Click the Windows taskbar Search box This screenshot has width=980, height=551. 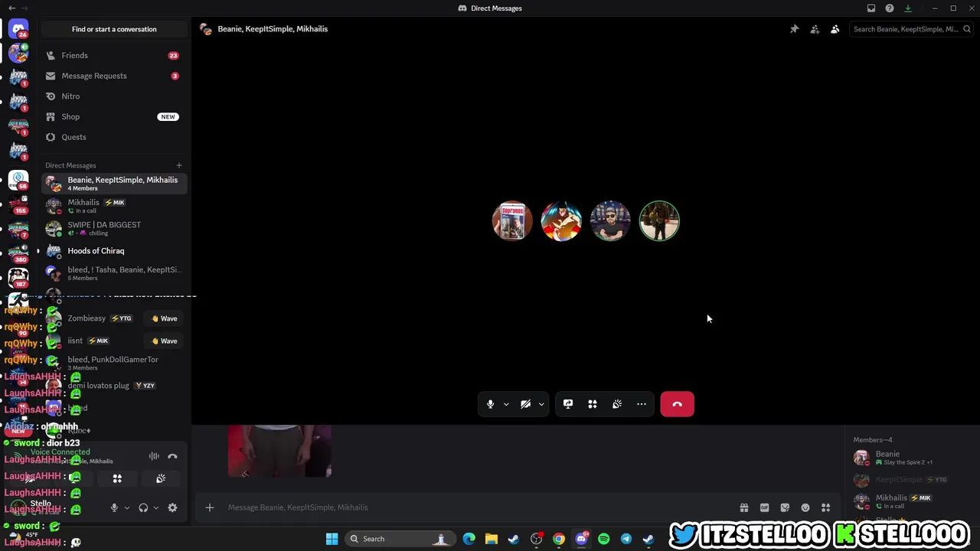[400, 539]
